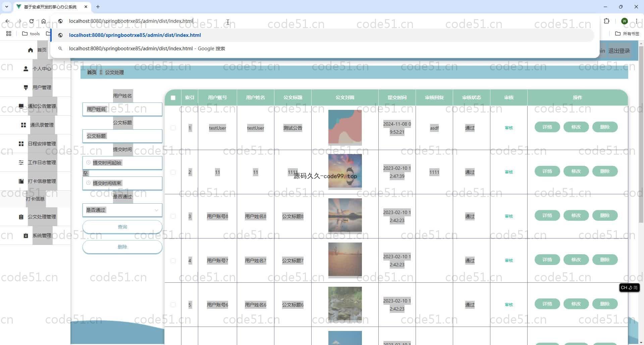Focus the 用户姓名 search input
Viewport: 644px width, 345px height.
tap(122, 109)
